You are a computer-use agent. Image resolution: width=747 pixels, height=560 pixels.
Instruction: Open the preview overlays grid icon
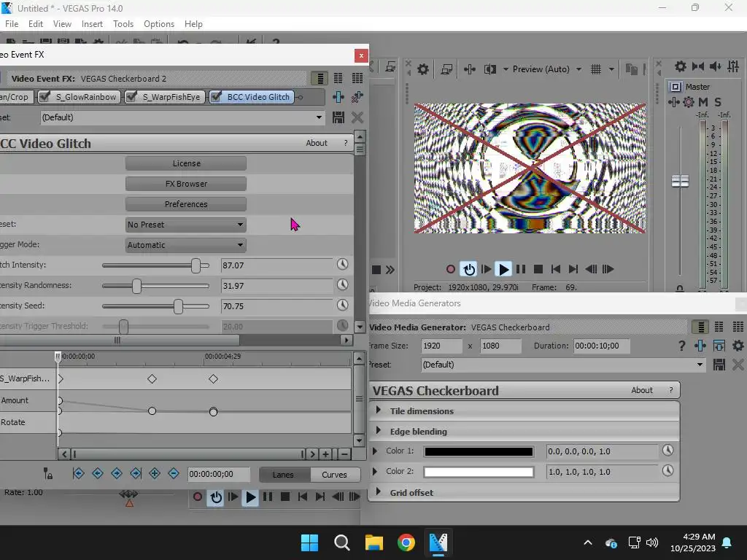tap(596, 69)
